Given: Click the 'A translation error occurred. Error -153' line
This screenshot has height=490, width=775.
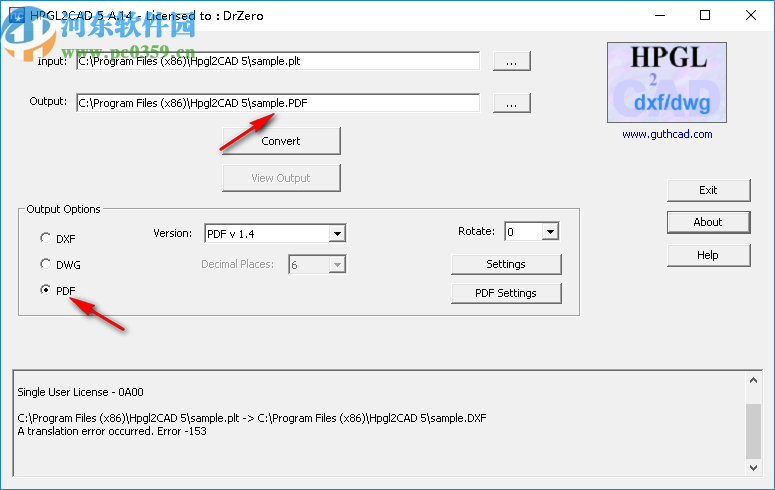Looking at the screenshot, I should 112,431.
